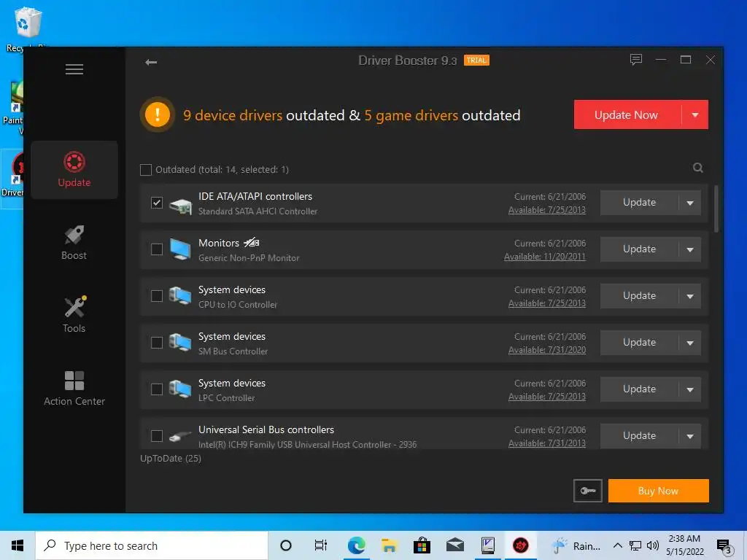Click "9 device drivers" orange text
This screenshot has height=560, width=747.
233,115
